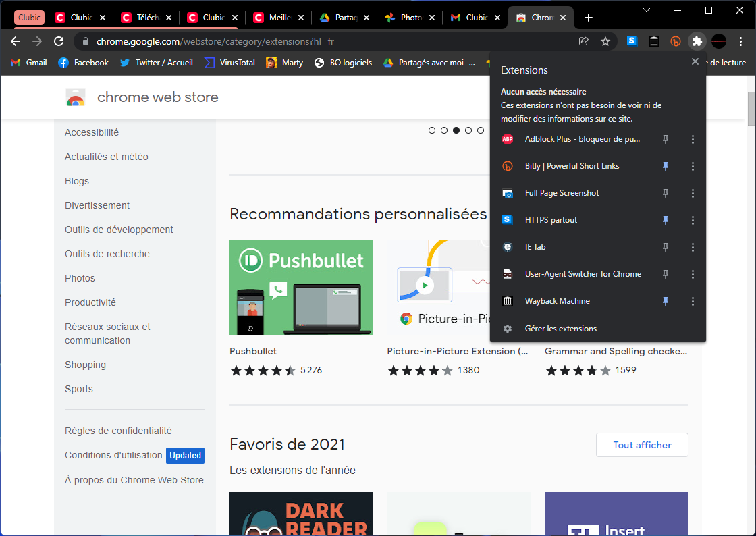This screenshot has height=536, width=756.
Task: Open the Twitter / Accueil bookmark
Action: [157, 63]
